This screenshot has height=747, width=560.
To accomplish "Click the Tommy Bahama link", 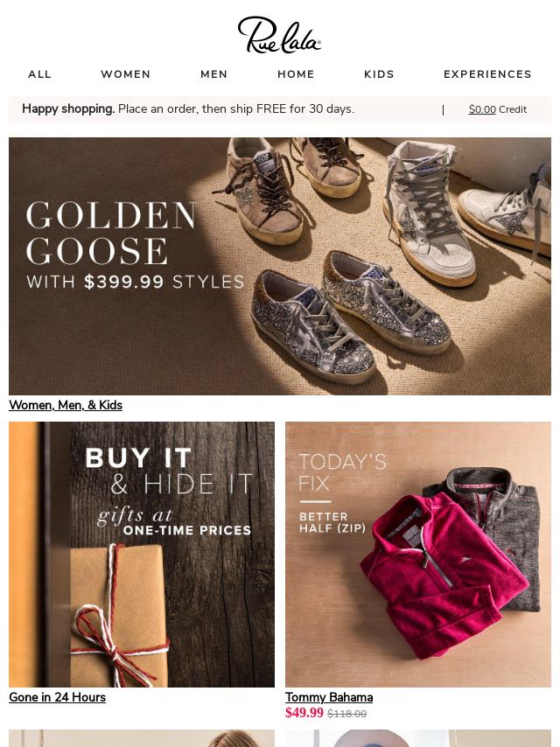I will (329, 697).
